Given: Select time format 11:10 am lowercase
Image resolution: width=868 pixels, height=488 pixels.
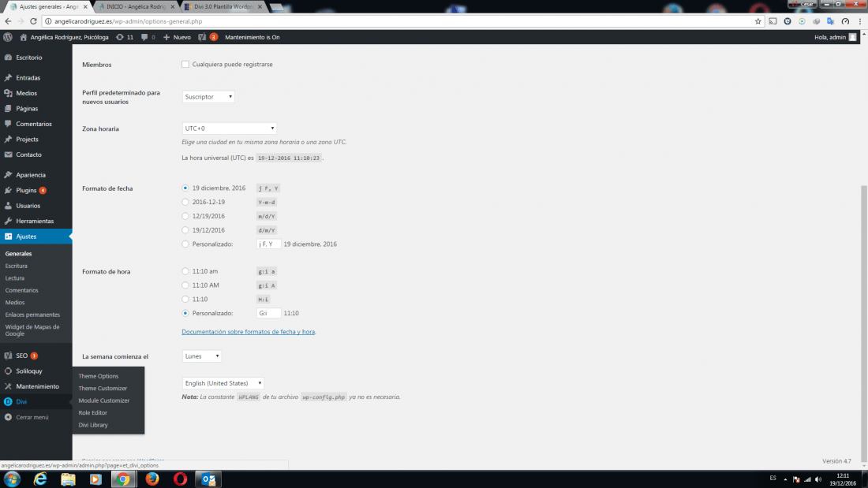Looking at the screenshot, I should click(x=185, y=271).
